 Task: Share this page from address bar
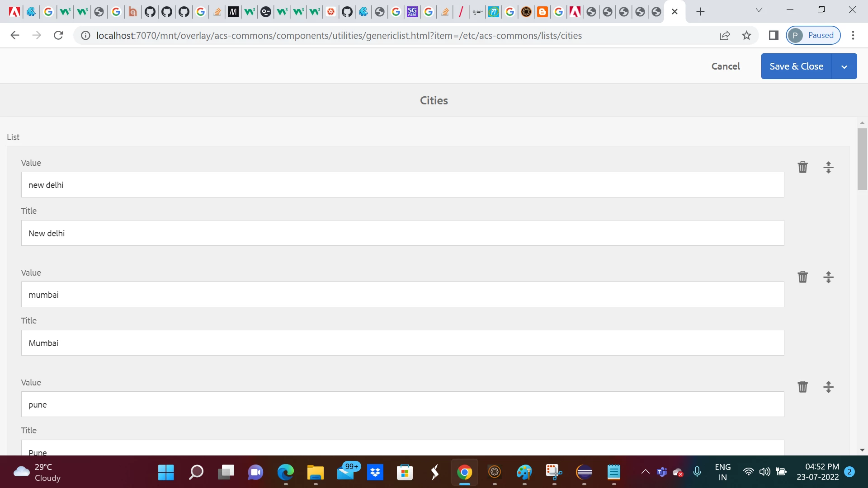click(725, 35)
